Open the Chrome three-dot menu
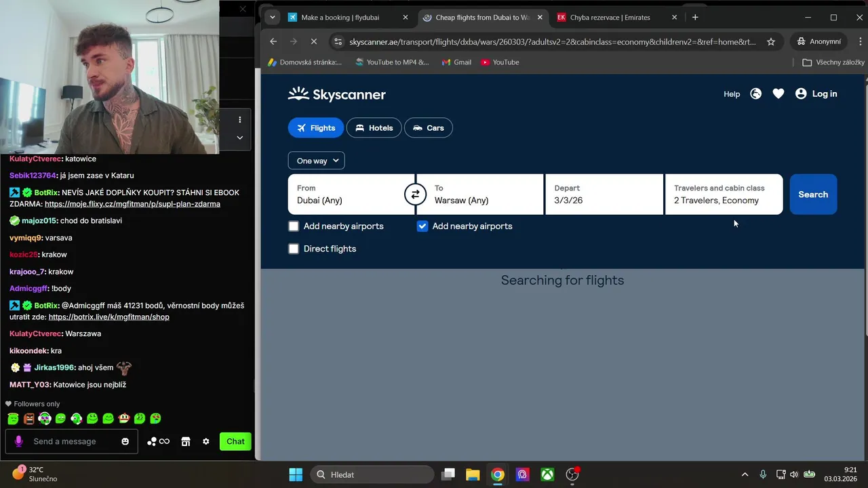Screen dimensions: 868x488 pyautogui.click(x=861, y=41)
